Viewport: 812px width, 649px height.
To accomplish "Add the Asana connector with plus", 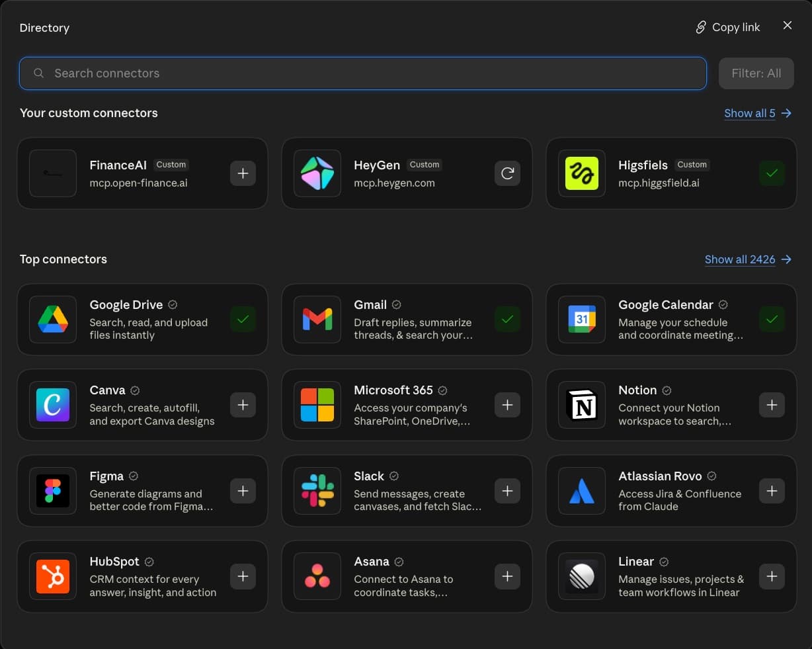I will click(507, 576).
